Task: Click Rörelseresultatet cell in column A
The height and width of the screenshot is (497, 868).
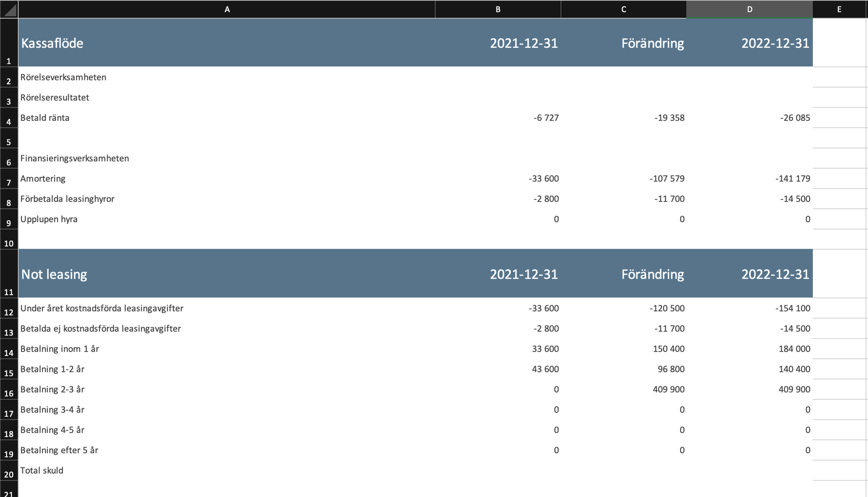Action: (55, 98)
